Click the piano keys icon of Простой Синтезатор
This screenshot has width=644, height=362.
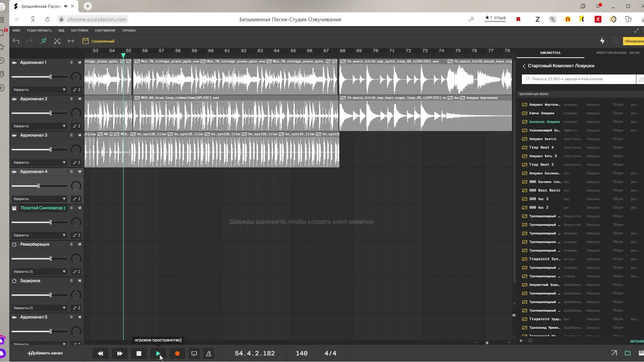[x=14, y=208]
